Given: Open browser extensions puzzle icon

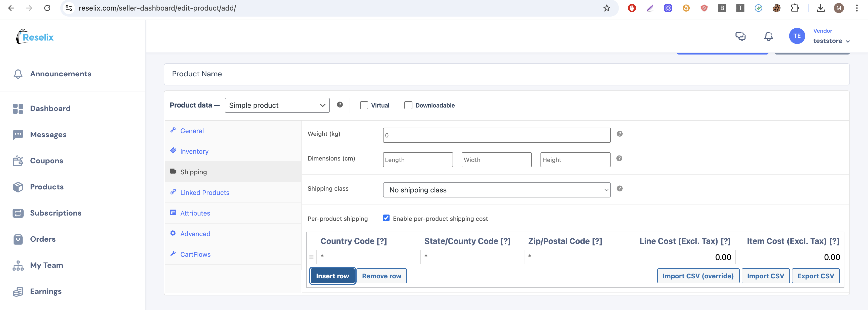Looking at the screenshot, I should click(x=795, y=8).
